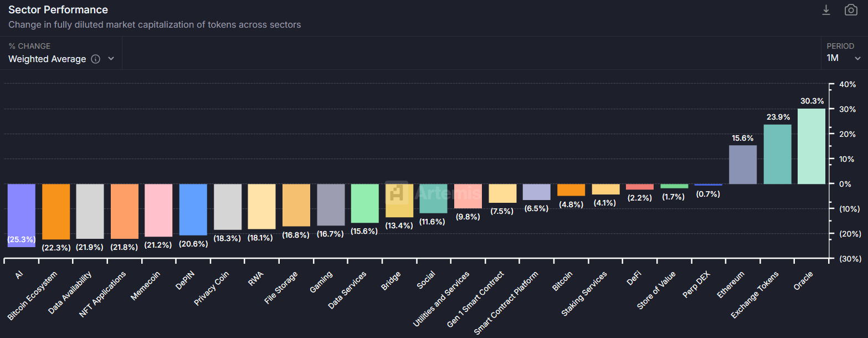
Task: Open the PERIOD dropdown showing 1M
Action: point(843,57)
